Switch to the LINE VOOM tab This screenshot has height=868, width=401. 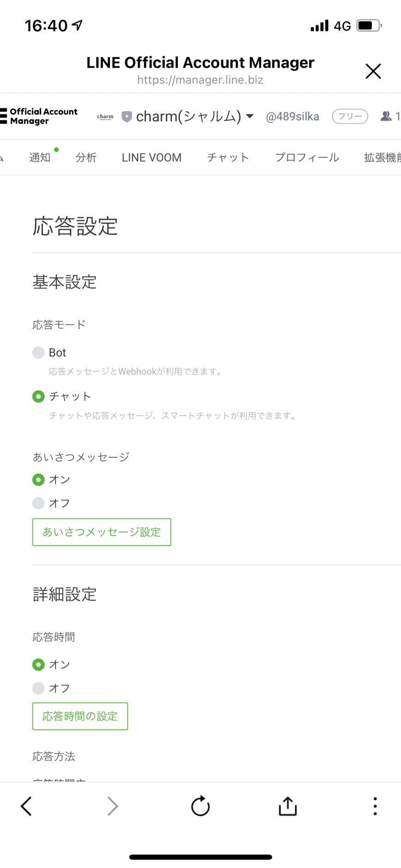(x=152, y=158)
